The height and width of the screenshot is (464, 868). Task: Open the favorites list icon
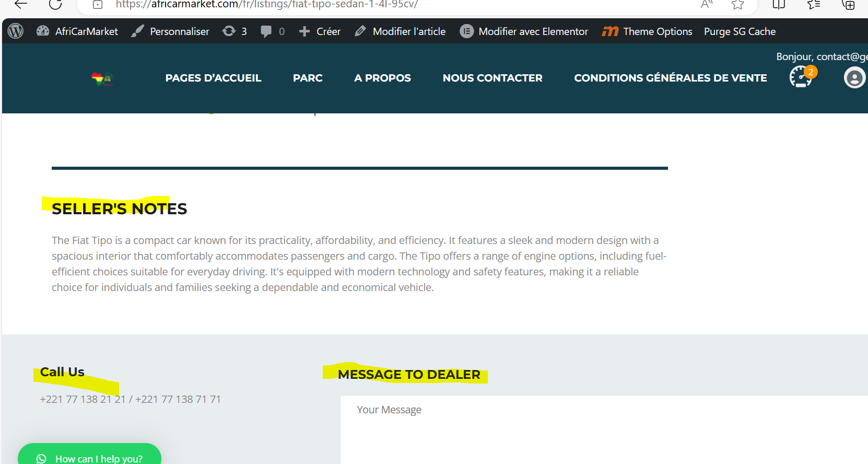[x=814, y=5]
